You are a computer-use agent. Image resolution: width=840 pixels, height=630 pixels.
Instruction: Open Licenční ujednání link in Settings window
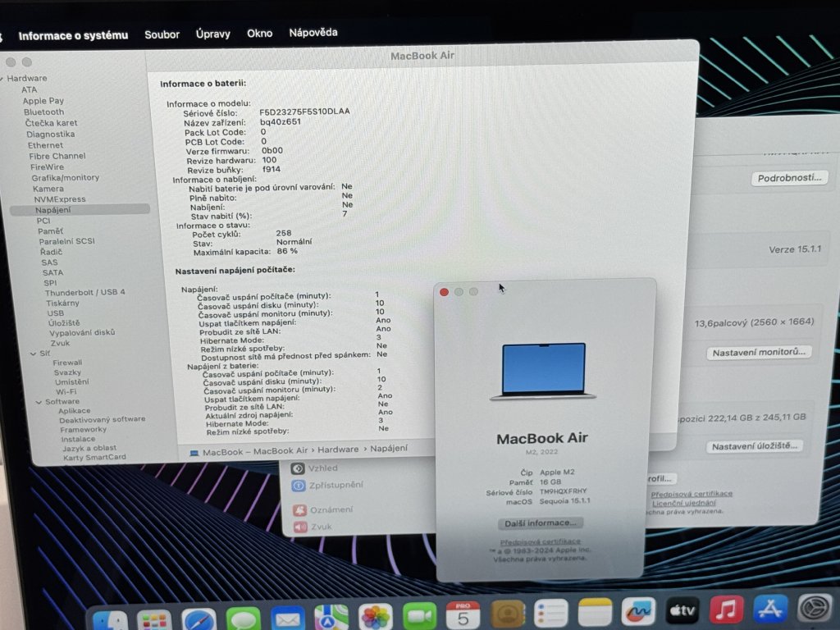[x=683, y=503]
